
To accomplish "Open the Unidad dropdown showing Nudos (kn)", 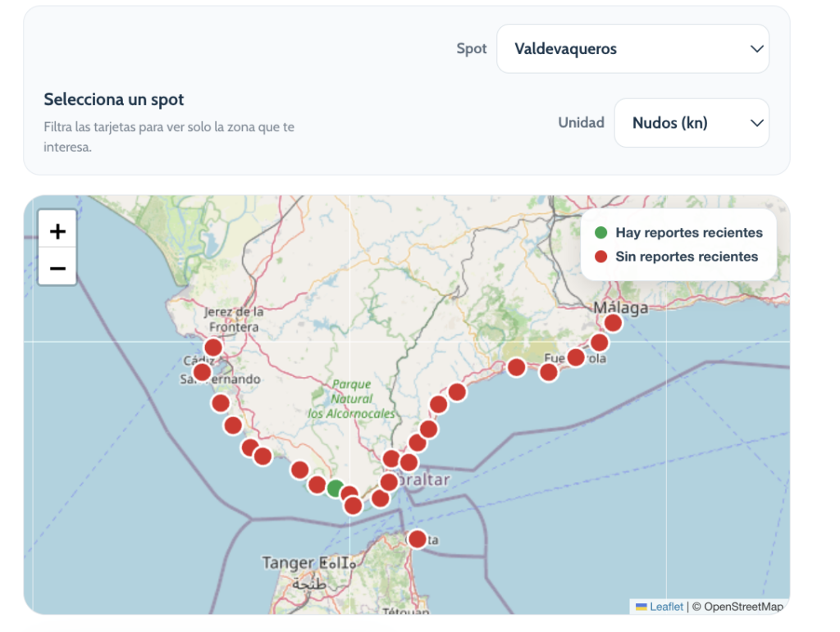I will [692, 122].
